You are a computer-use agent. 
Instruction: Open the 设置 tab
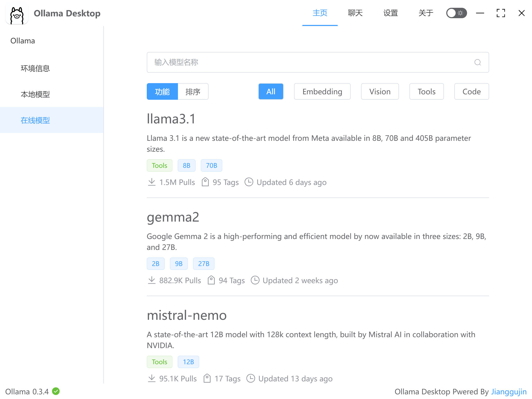[x=390, y=13]
